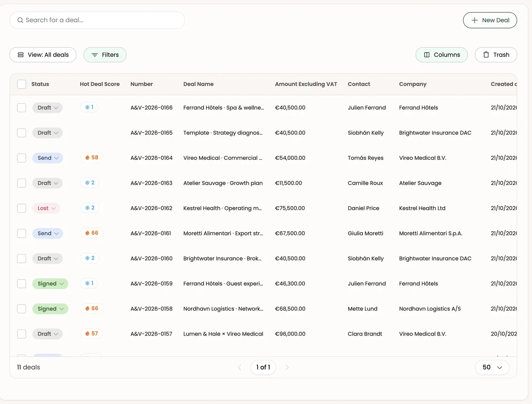Focus the Search for a deal field
The image size is (532, 404).
coord(97,20)
